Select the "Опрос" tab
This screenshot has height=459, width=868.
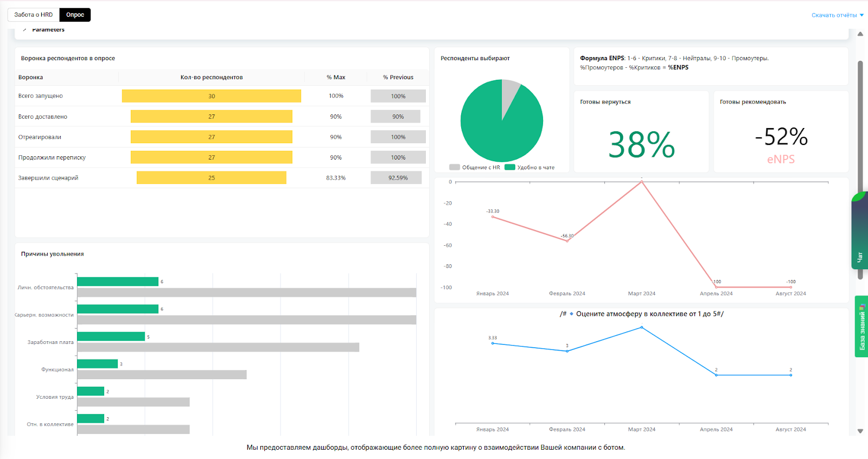tap(75, 15)
